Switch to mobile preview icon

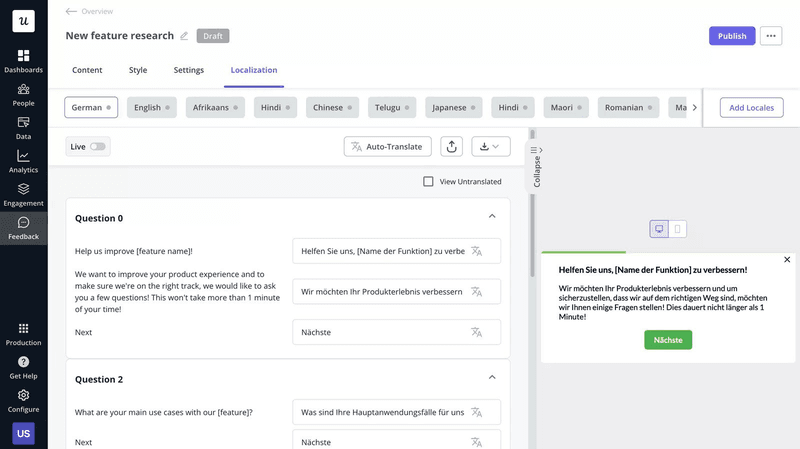point(678,229)
